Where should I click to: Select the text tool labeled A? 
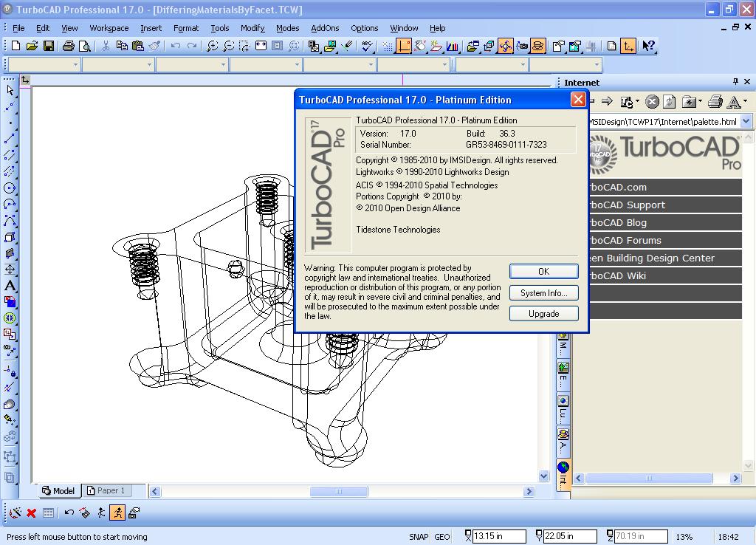pyautogui.click(x=10, y=286)
